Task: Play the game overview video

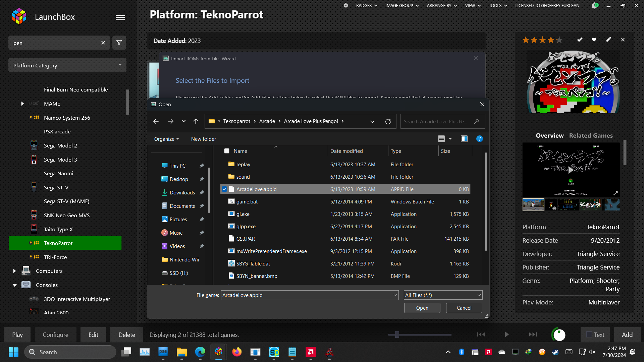Action: (571, 170)
